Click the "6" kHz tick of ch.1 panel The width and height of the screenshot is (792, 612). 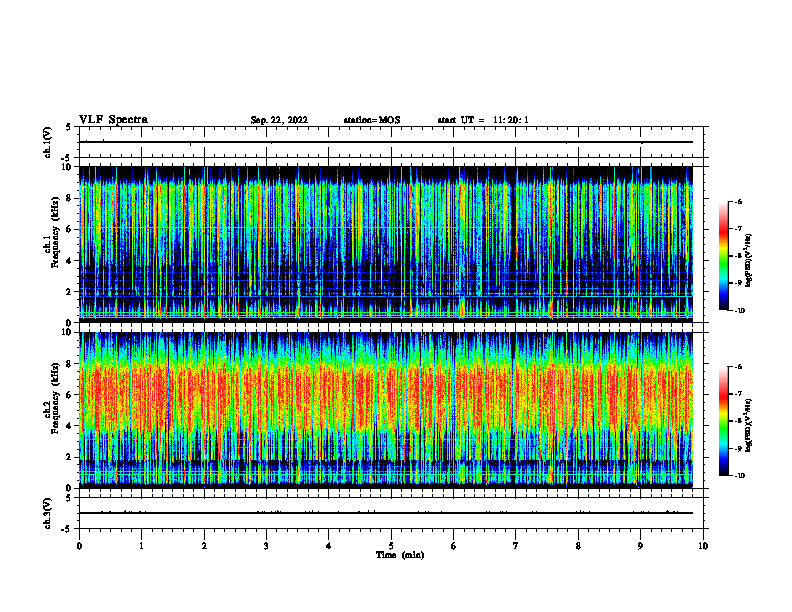coord(69,230)
